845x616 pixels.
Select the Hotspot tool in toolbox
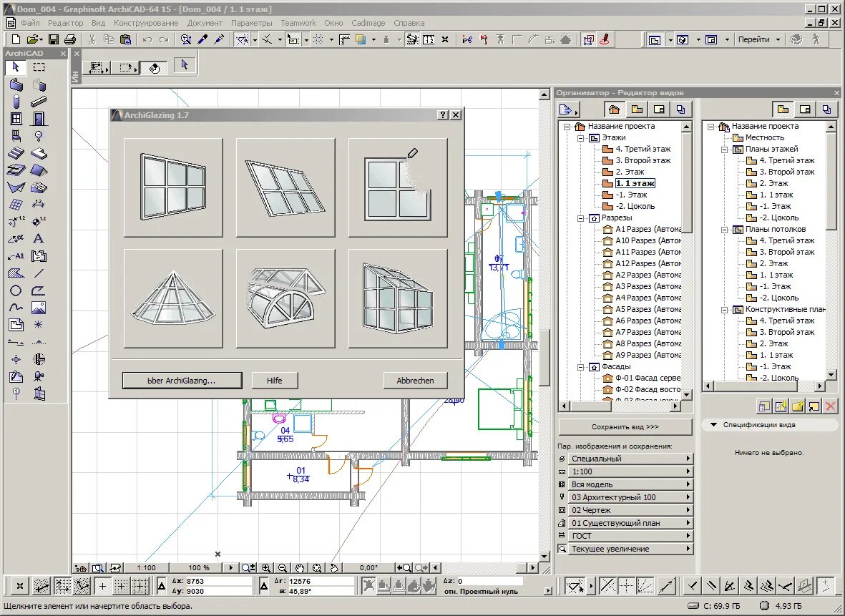(39, 325)
